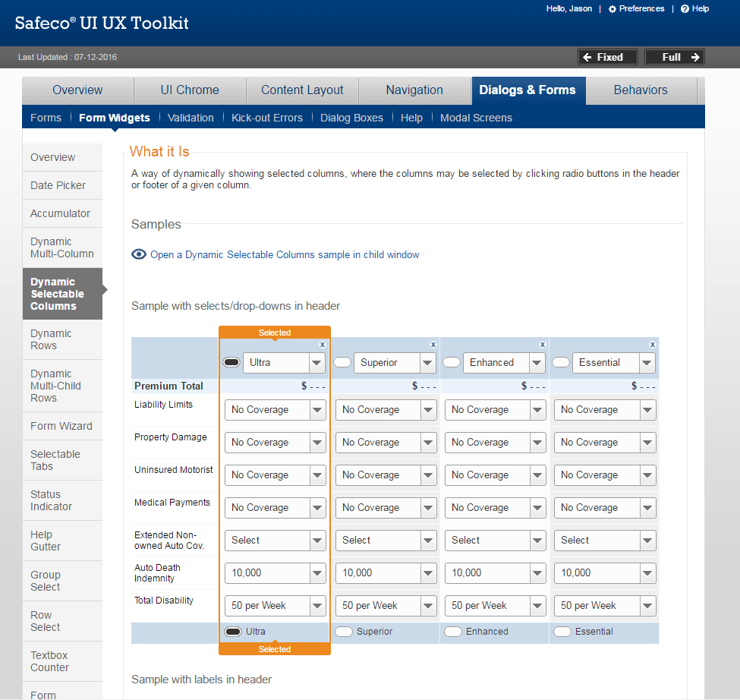Viewport: 740px width, 700px height.
Task: Open the Navigation tab
Action: (414, 90)
